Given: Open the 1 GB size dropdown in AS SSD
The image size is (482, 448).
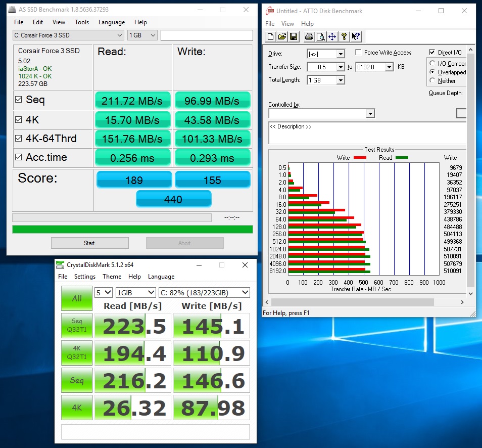Looking at the screenshot, I should tap(142, 35).
